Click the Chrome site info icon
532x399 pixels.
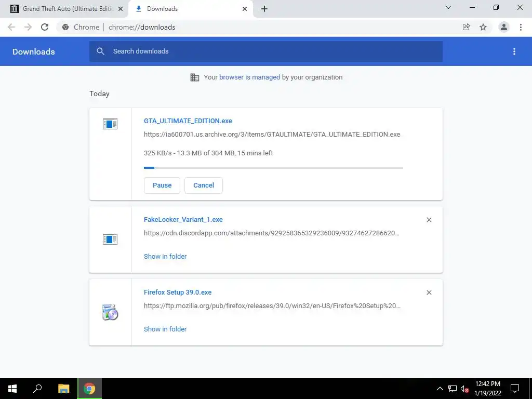65,27
